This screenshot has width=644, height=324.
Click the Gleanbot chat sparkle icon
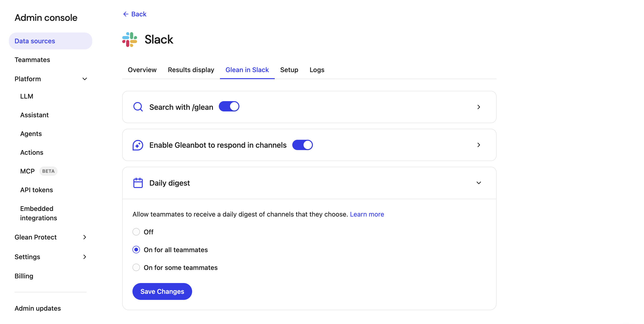coord(138,145)
